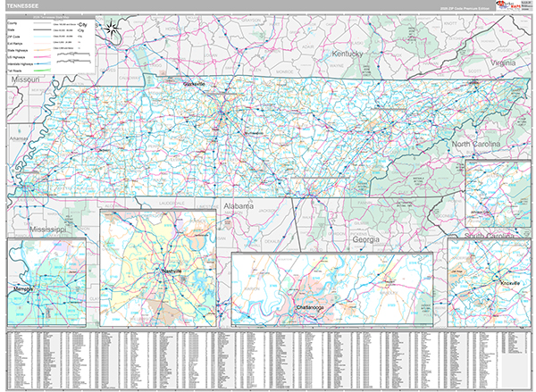Viewport: 536px width, 392px height.
Task: Click the Murfreesboro label on main map
Action: coord(254,133)
